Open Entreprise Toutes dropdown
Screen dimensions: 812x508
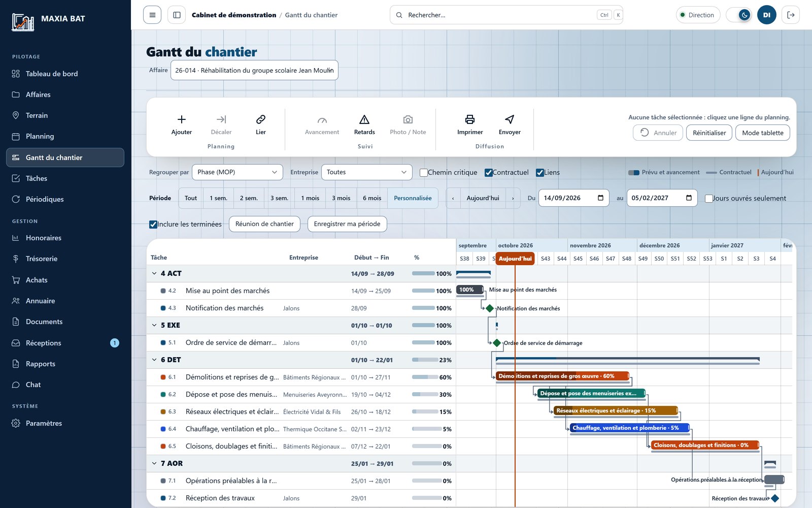(x=366, y=172)
